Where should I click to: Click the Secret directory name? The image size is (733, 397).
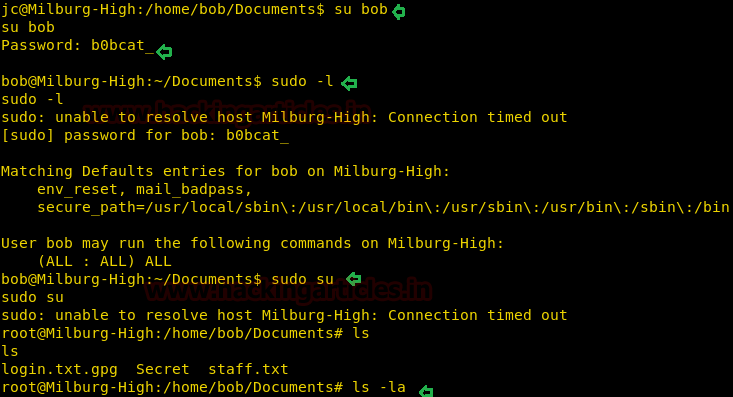pos(163,369)
